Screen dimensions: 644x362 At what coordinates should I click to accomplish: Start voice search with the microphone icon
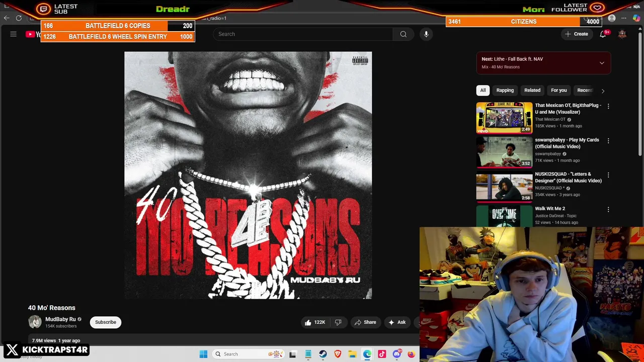pos(426,34)
